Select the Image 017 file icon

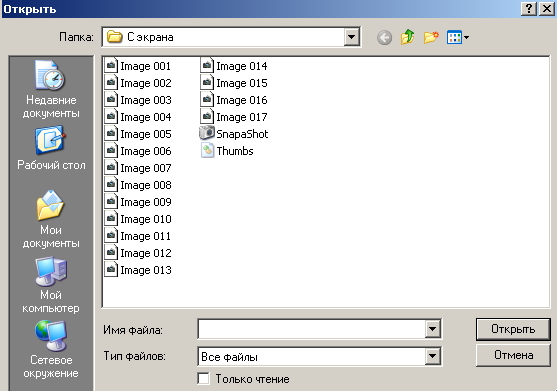[207, 117]
